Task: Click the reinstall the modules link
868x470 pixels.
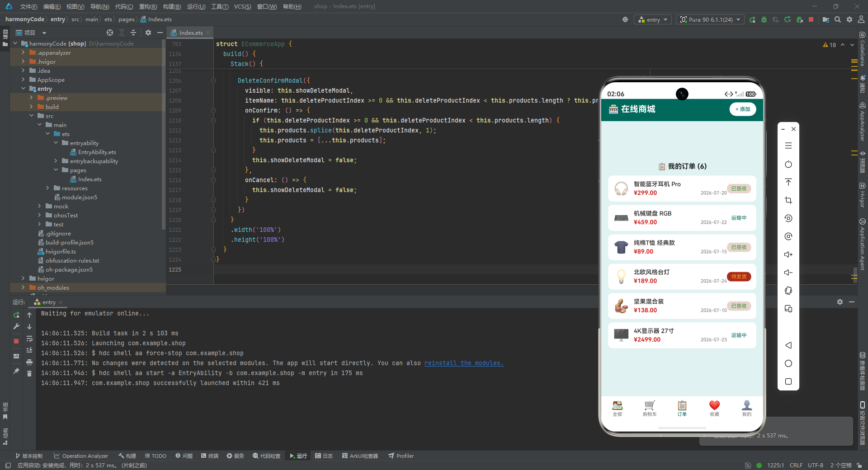Action: [464, 363]
